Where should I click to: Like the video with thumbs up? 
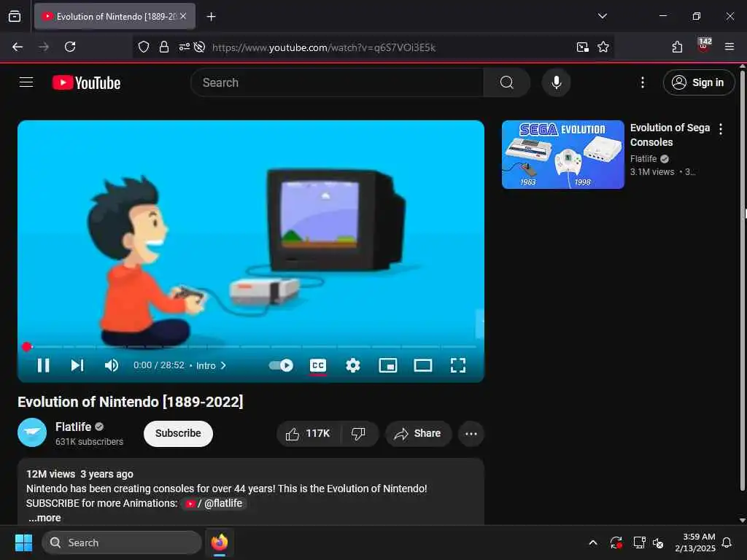point(309,433)
